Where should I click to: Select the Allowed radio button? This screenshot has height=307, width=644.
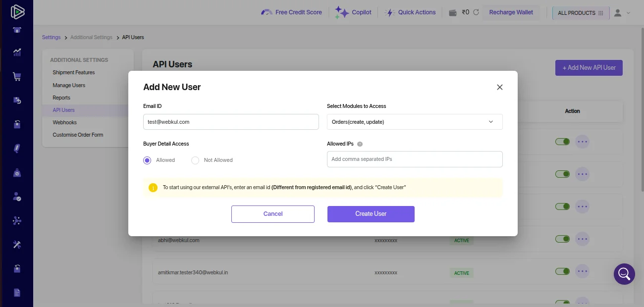click(147, 160)
